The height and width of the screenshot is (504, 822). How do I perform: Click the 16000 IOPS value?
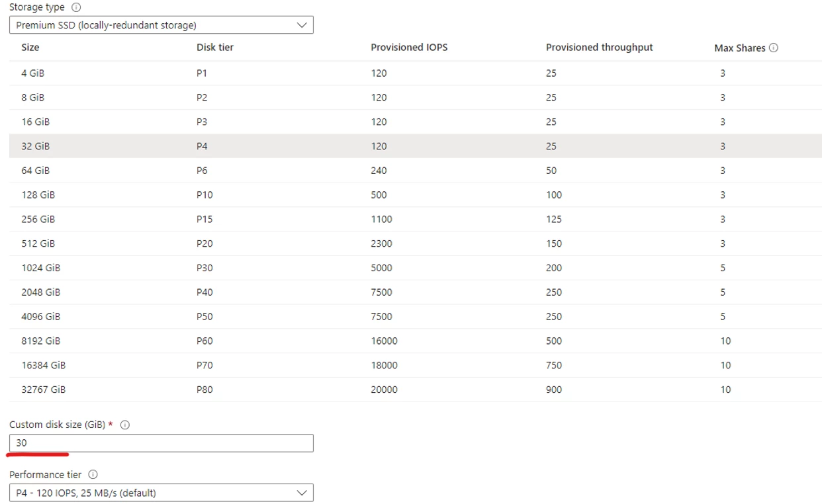tap(384, 341)
